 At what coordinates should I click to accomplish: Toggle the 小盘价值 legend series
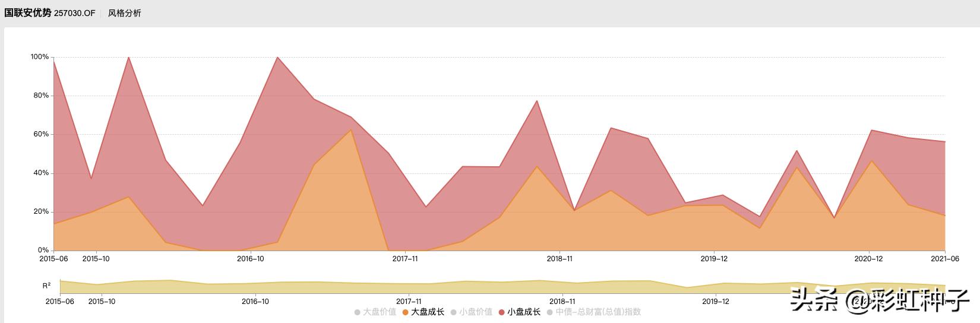click(472, 312)
